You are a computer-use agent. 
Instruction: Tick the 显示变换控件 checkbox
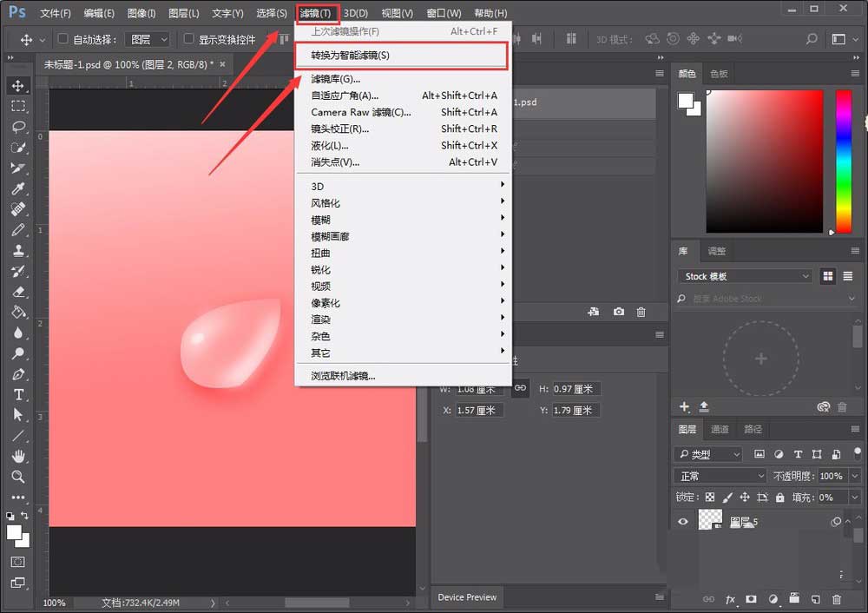coord(189,39)
